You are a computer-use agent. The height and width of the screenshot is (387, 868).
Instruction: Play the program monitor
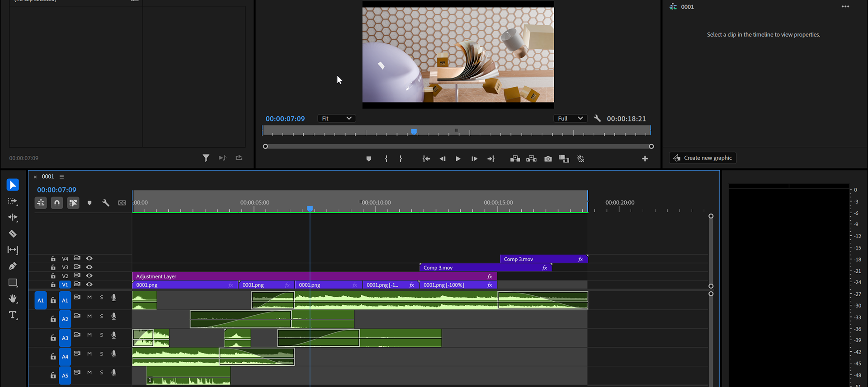[x=458, y=159]
